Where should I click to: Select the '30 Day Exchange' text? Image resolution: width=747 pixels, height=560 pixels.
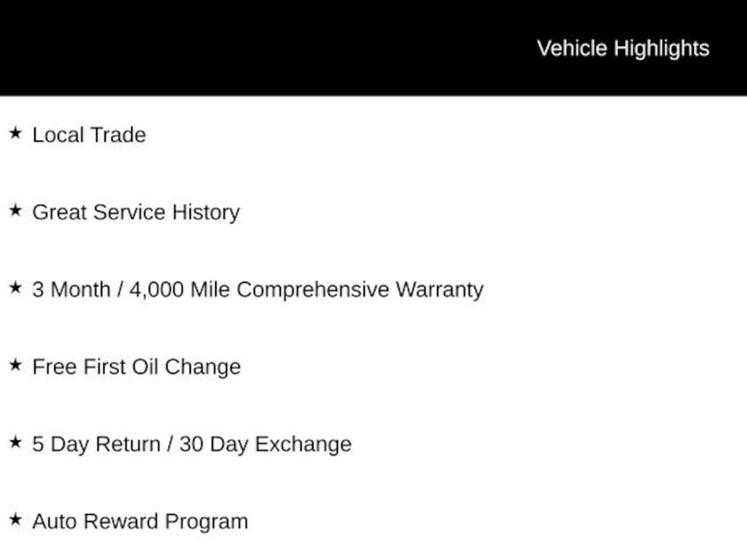265,444
